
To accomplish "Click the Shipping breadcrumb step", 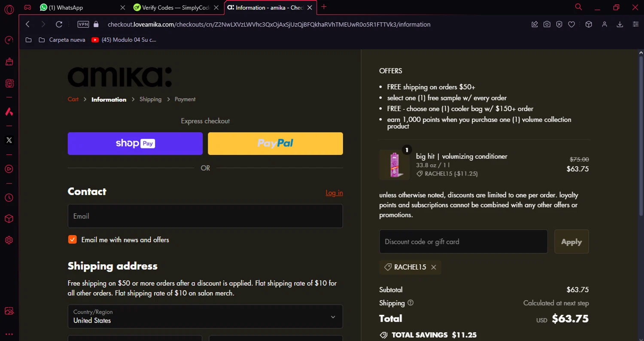I will tap(150, 99).
